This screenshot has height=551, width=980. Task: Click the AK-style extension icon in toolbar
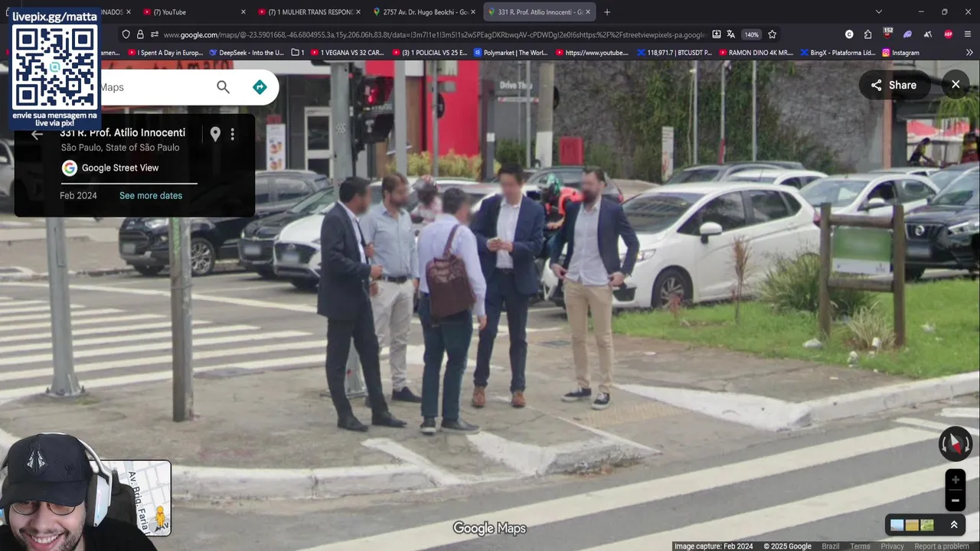(928, 34)
